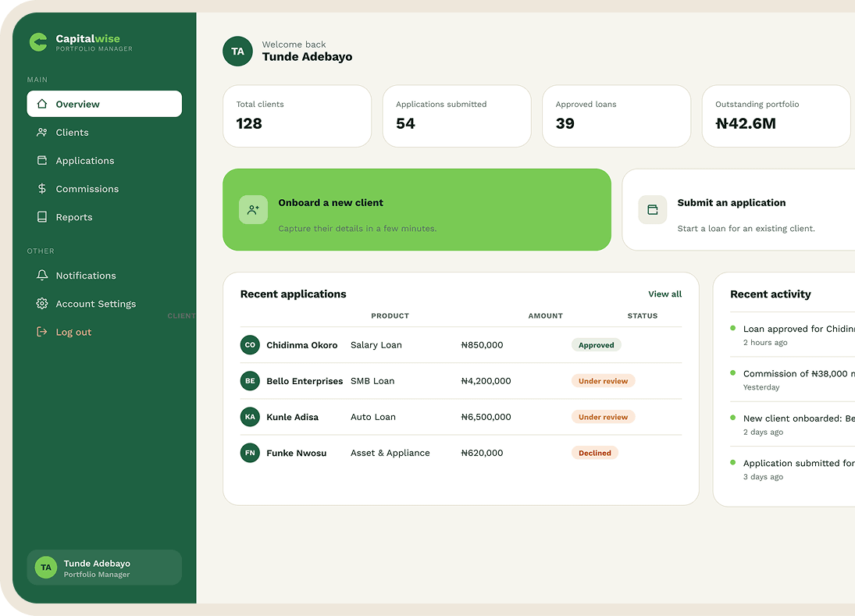The image size is (855, 616).
Task: Select the Funke Nwosu name
Action: pyautogui.click(x=296, y=453)
